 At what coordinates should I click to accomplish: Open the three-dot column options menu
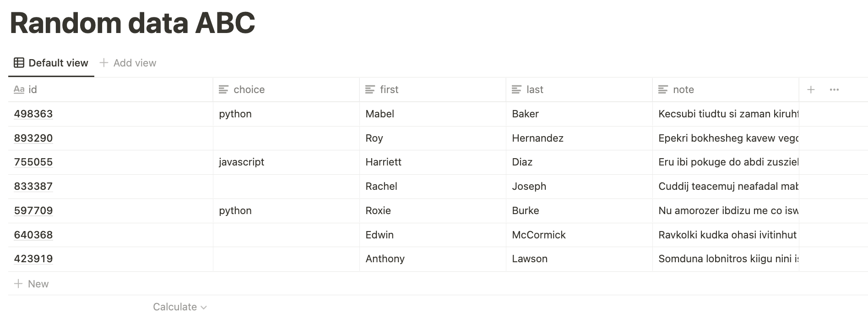834,89
